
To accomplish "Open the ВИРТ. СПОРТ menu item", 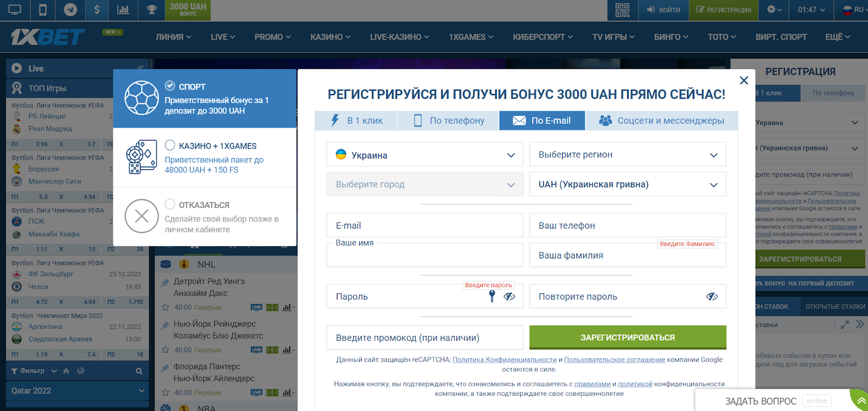I will (781, 37).
